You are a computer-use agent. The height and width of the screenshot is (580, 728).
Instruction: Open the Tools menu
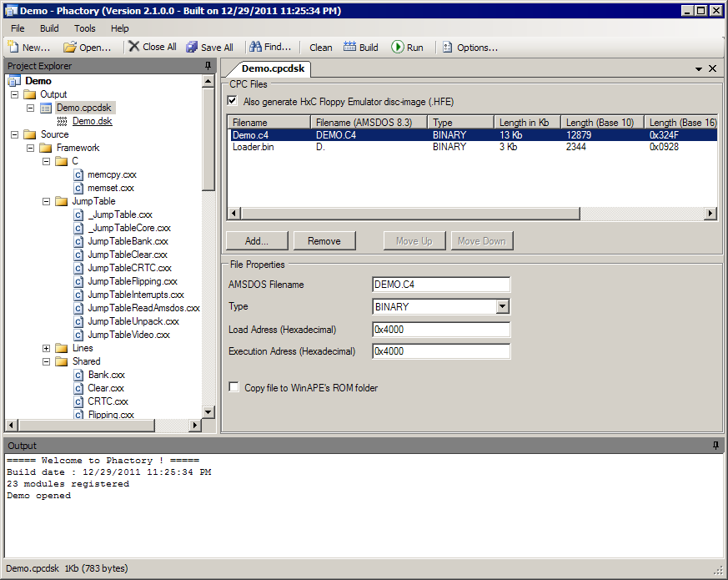point(84,28)
